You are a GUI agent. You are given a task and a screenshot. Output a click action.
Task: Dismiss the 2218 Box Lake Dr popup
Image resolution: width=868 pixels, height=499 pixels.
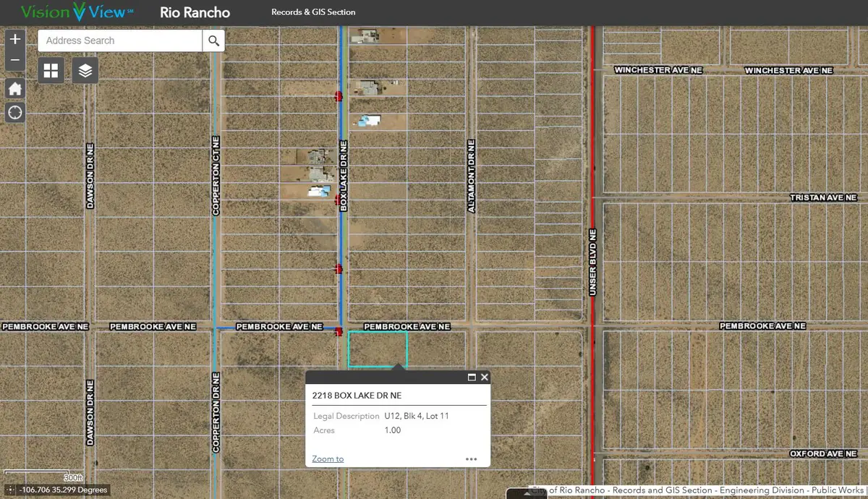[484, 377]
